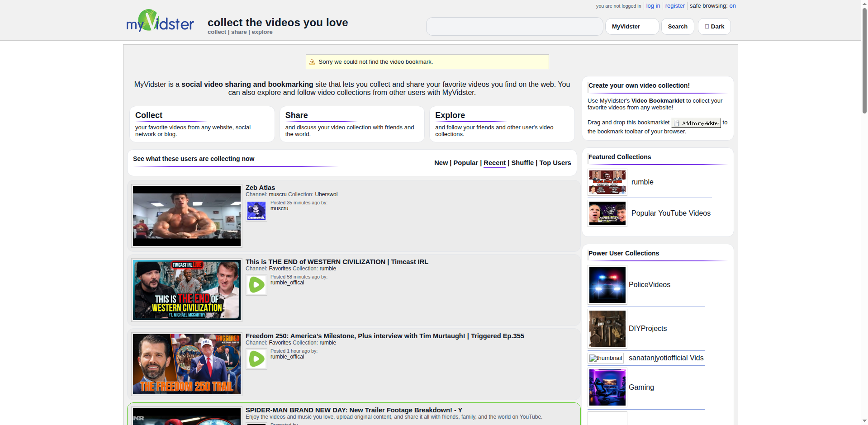868x425 pixels.
Task: Open the rumble featured collection thumbnail
Action: click(607, 182)
